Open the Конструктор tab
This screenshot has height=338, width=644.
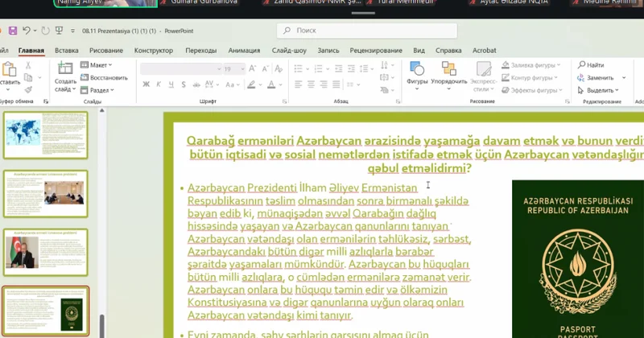(x=154, y=51)
